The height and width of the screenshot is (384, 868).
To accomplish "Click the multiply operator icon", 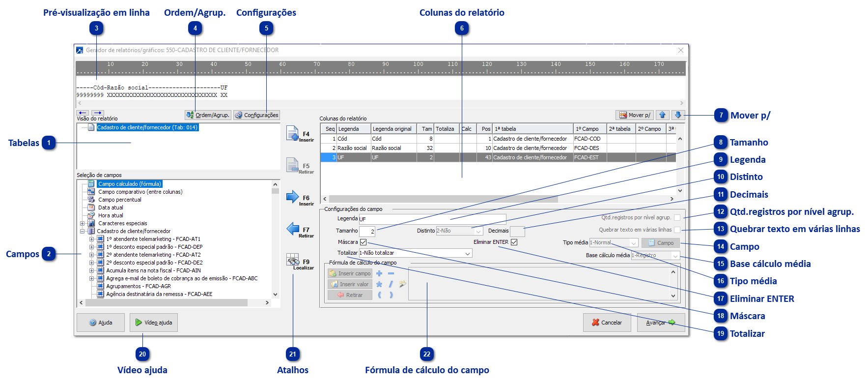I will [379, 284].
